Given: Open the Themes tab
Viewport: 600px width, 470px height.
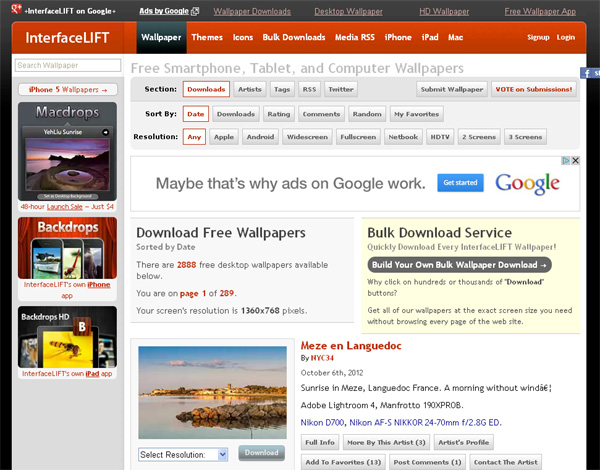Looking at the screenshot, I should (x=207, y=38).
